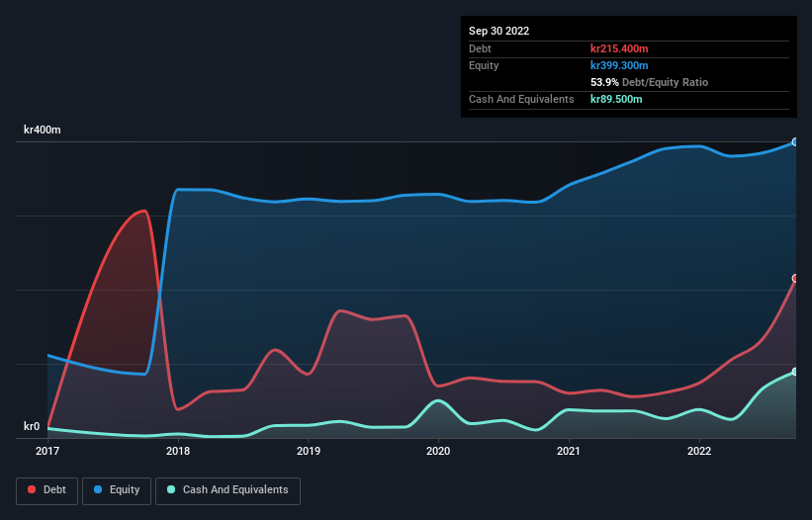
Task: Select the Cash endpoint marker at Sep 2022
Action: point(795,372)
